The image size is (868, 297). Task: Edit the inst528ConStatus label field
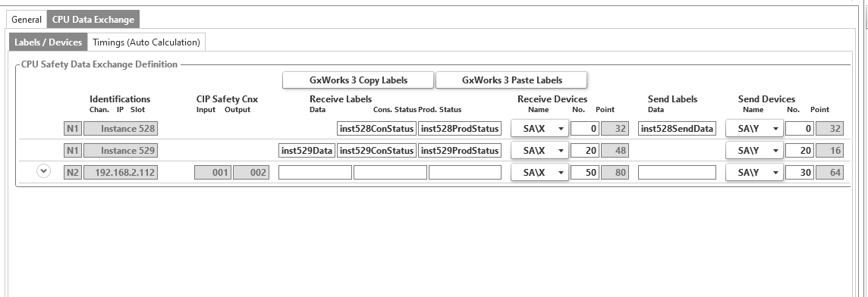(x=376, y=129)
